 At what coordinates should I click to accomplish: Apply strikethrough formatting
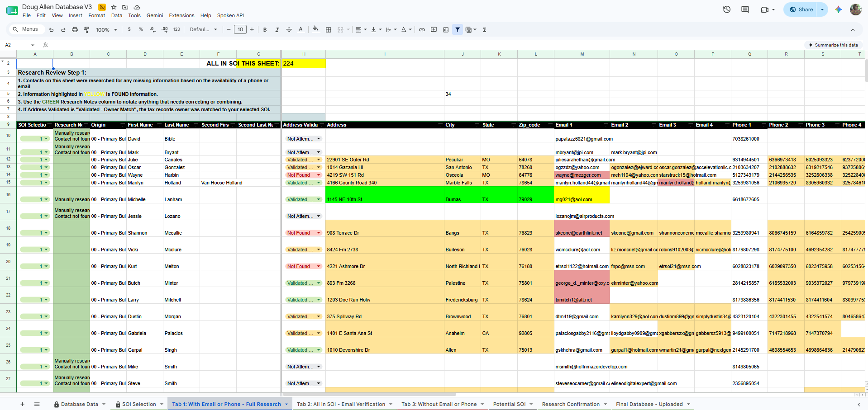tap(289, 30)
